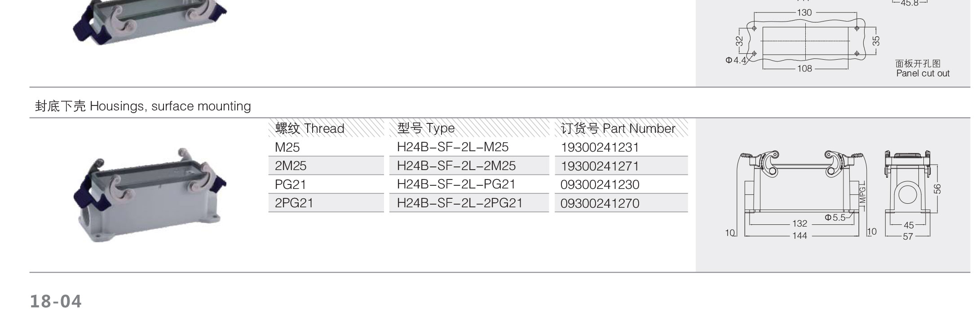Image resolution: width=980 pixels, height=315 pixels.
Task: Click the surface mounting housing product photo
Action: (x=150, y=195)
